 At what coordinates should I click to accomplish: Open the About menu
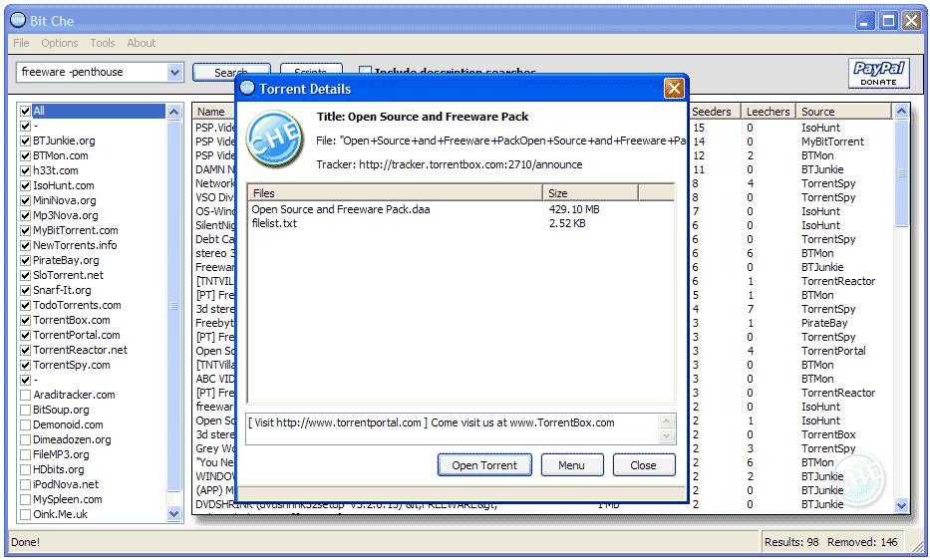[142, 43]
